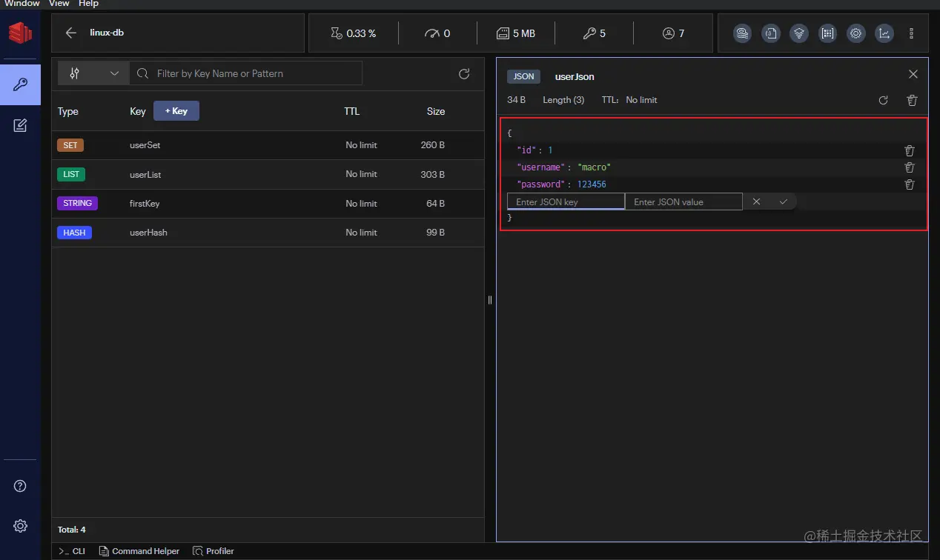This screenshot has width=940, height=560.
Task: Select the userList key row
Action: point(268,175)
